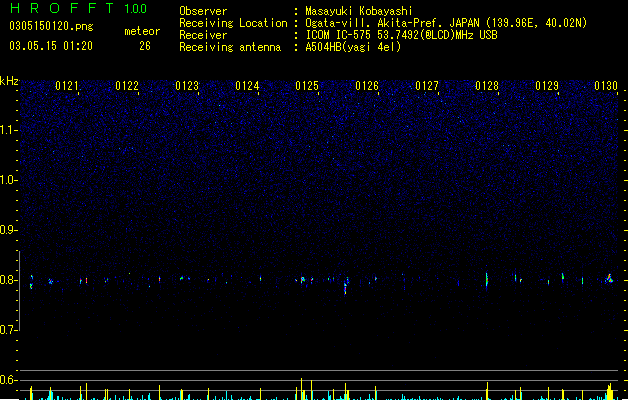This screenshot has width=629, height=400.
Task: Select the observer name Masayuki Kobayashi
Action: coord(359,11)
